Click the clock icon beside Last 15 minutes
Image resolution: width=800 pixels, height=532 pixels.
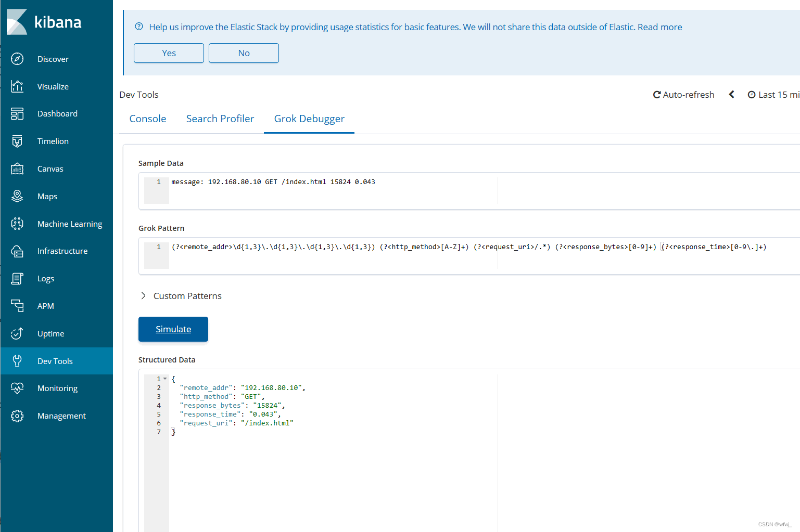pos(752,95)
